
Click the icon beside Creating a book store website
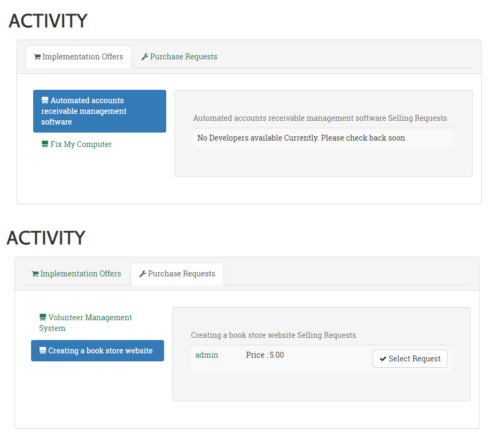click(43, 351)
